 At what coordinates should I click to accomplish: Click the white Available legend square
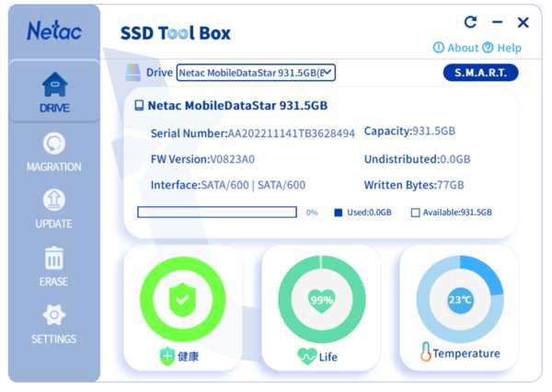tap(416, 213)
